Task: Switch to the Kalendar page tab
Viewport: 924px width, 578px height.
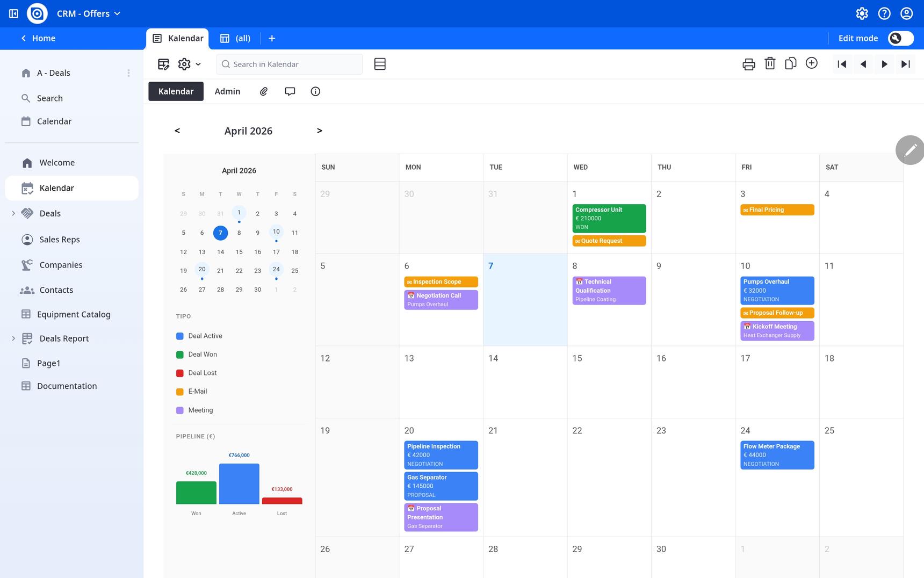Action: [178, 39]
